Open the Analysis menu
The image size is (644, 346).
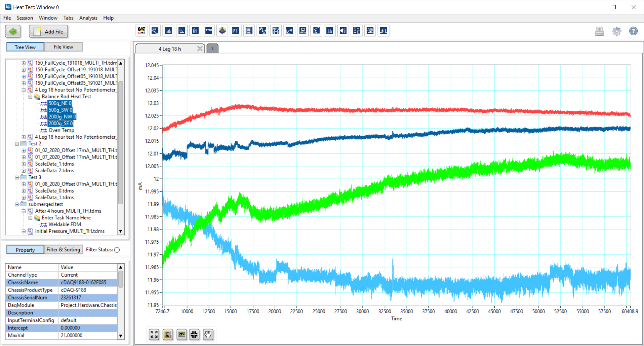[x=88, y=18]
